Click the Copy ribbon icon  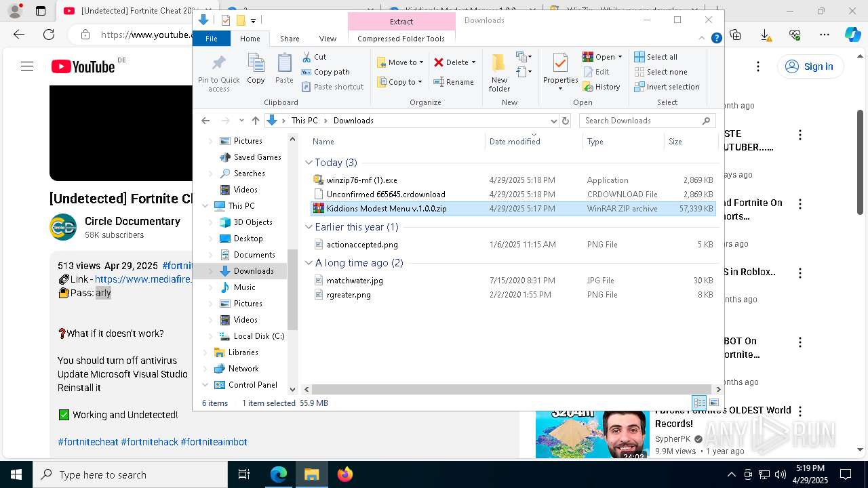point(256,70)
